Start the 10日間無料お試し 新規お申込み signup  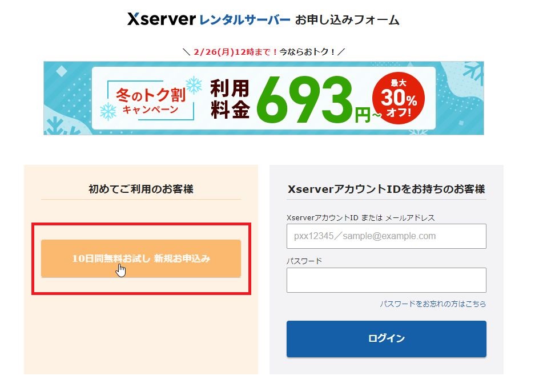click(x=141, y=258)
